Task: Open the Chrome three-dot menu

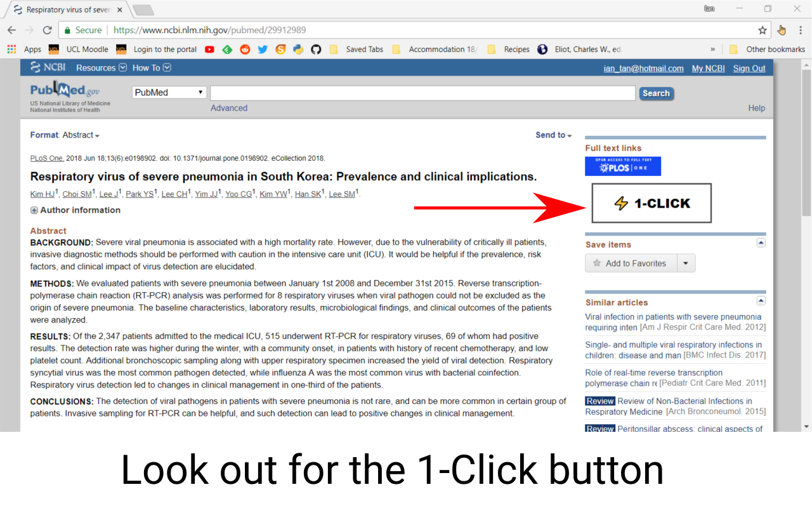Action: pyautogui.click(x=801, y=30)
